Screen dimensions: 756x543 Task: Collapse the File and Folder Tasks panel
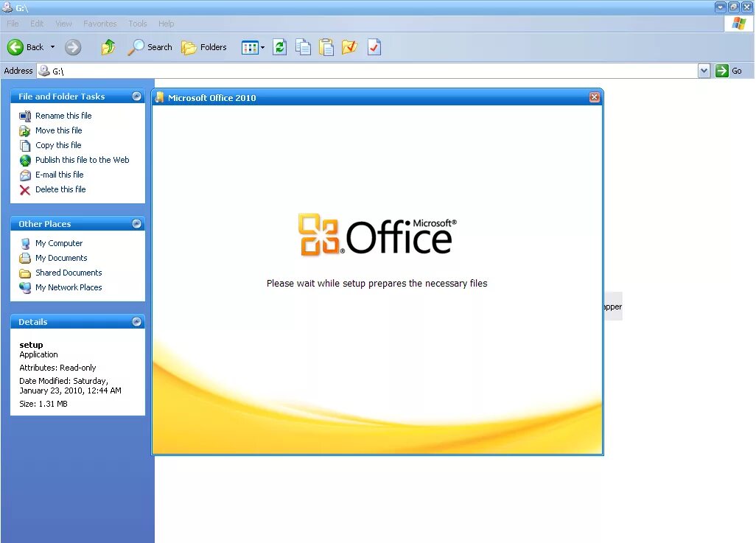pos(137,97)
